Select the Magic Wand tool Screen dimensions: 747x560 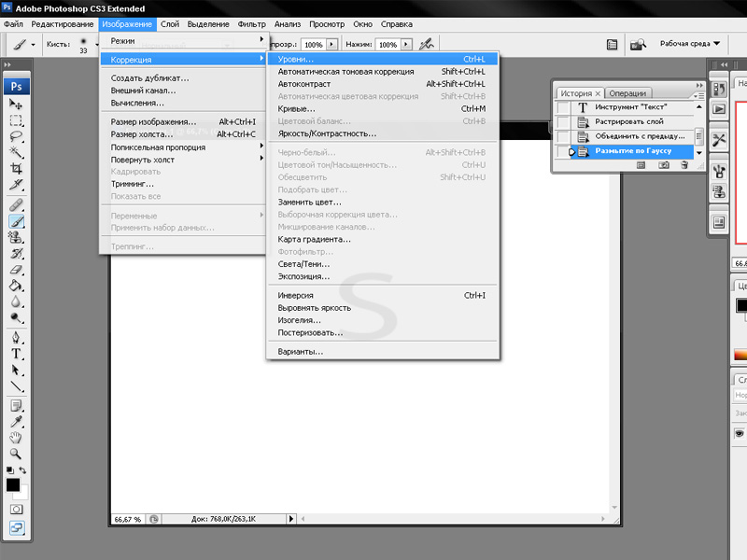[16, 152]
